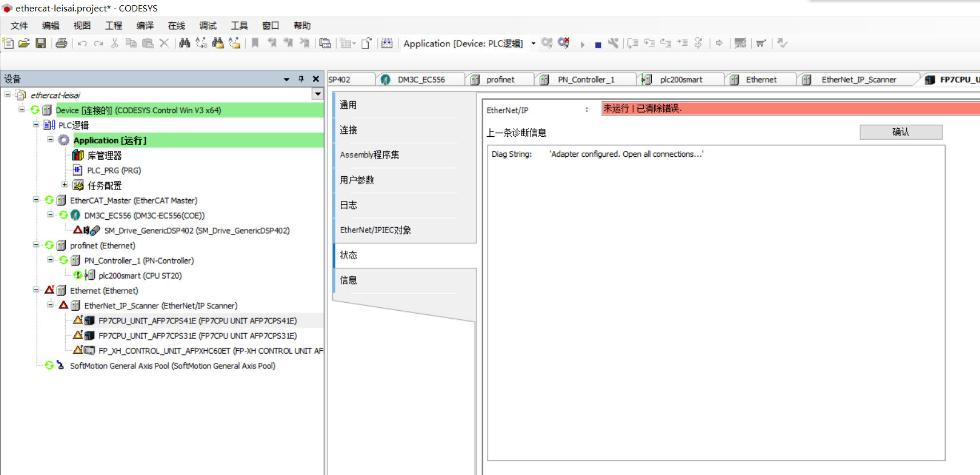This screenshot has height=475, width=980.
Task: Click the Logout gear icon with red X
Action: (564, 43)
